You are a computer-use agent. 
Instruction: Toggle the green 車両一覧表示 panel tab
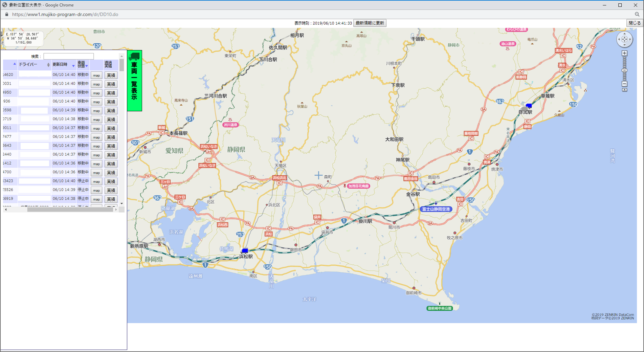point(134,81)
